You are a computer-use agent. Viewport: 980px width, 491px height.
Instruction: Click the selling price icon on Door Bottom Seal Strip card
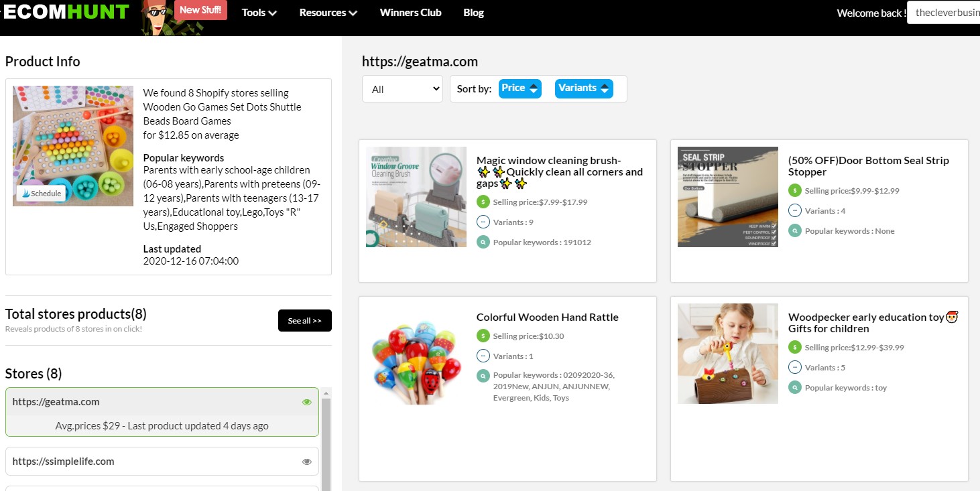coord(795,190)
